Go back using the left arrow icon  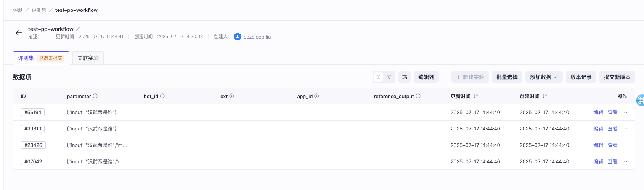(19, 33)
